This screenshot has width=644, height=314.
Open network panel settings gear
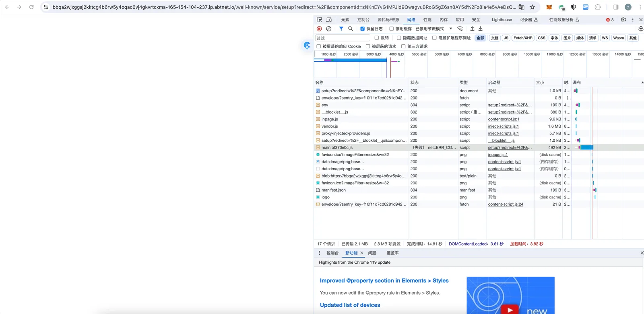[641, 29]
